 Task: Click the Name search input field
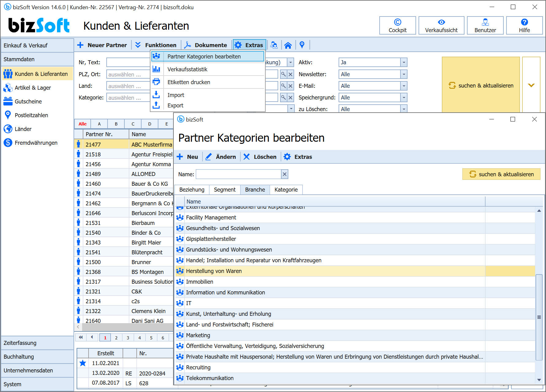point(238,174)
